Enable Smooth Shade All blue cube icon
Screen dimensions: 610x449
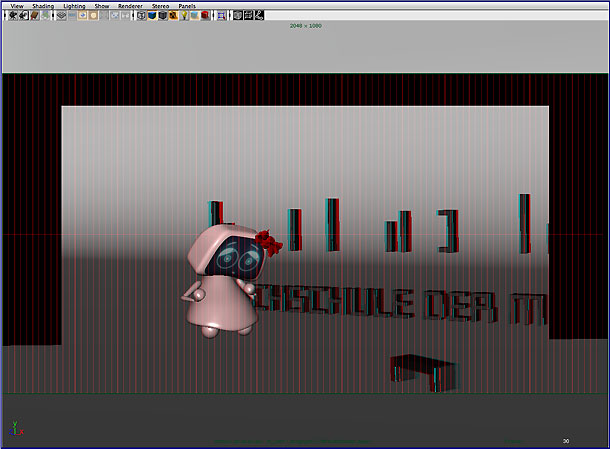[x=152, y=16]
